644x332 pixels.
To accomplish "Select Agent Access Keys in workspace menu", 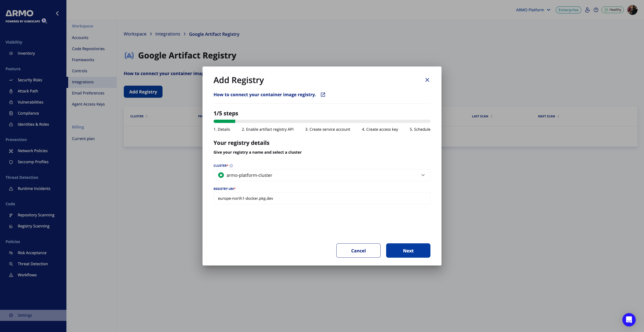I will tap(88, 104).
